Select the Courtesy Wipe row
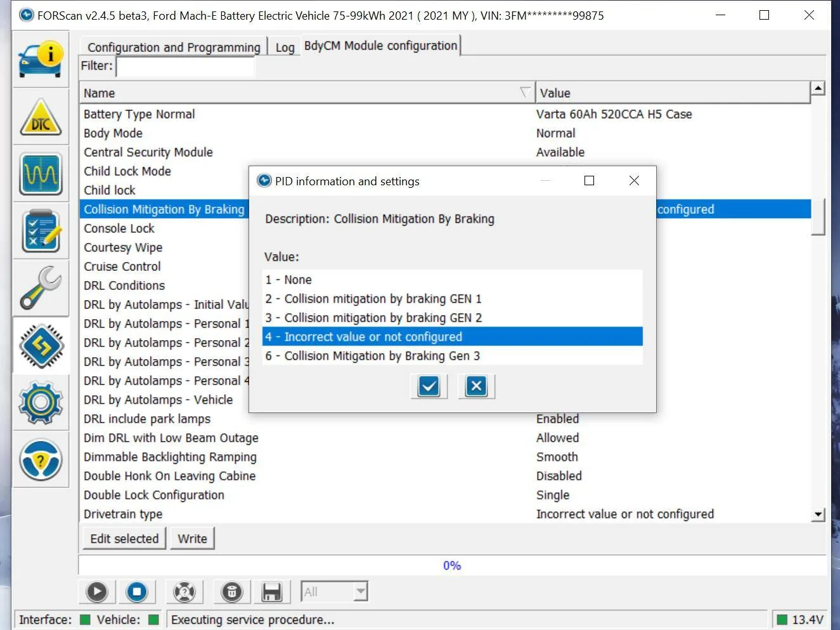The height and width of the screenshot is (630, 840). point(164,247)
